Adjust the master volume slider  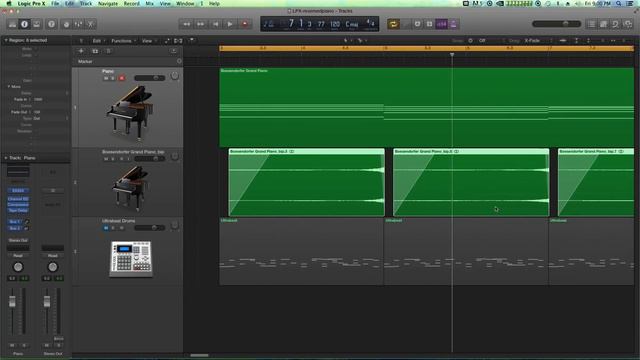[556, 24]
